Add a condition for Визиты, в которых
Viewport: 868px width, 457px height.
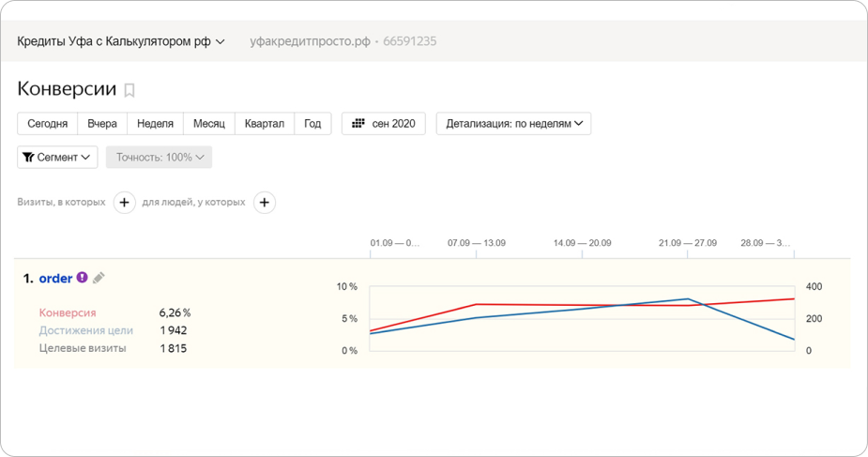point(124,202)
